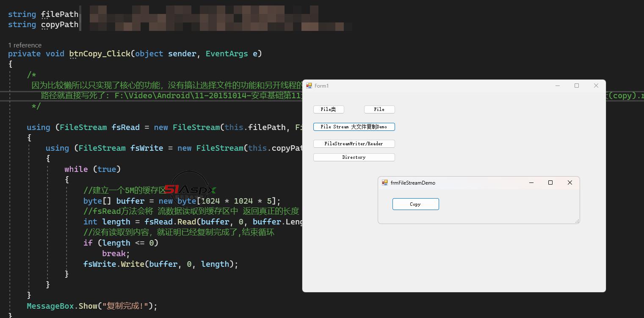Click the Directory button in Form1
Screen dimensions: 644x318
click(x=354, y=157)
